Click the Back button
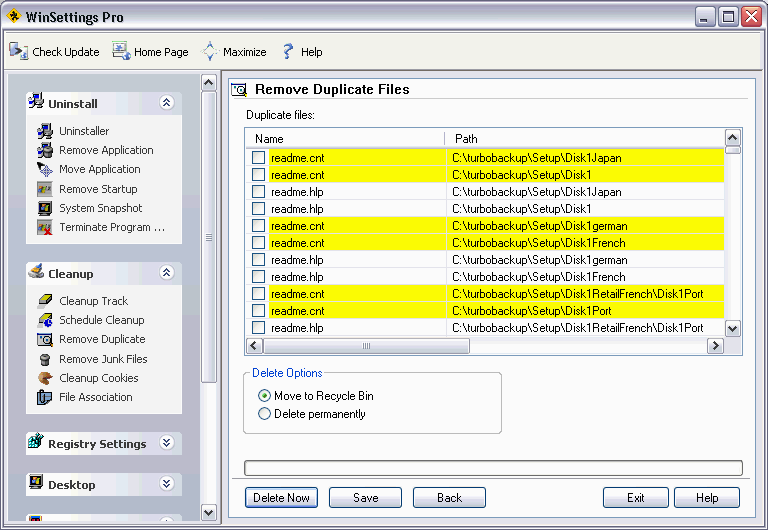Viewport: 768px width, 530px height. click(449, 498)
